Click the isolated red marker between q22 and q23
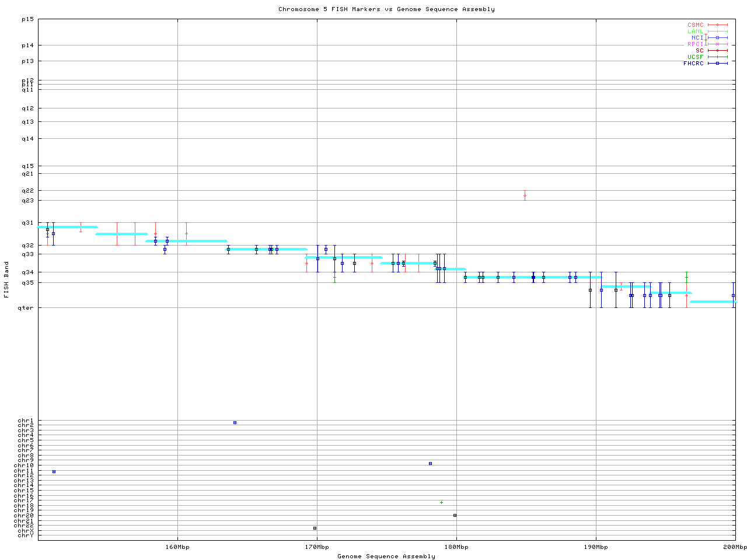The image size is (747, 560). coord(525,196)
